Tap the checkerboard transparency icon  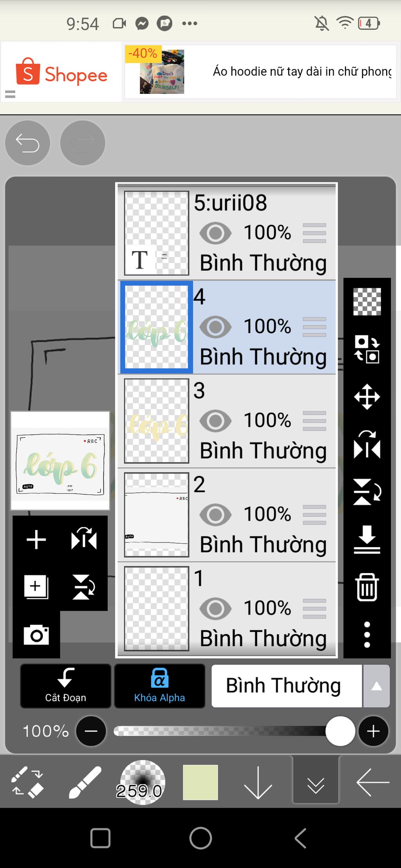pyautogui.click(x=367, y=302)
